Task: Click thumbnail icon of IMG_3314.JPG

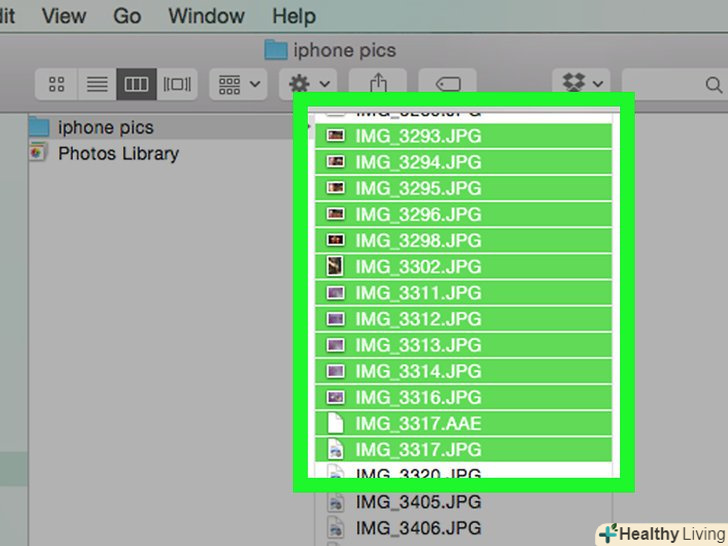Action: pos(335,371)
